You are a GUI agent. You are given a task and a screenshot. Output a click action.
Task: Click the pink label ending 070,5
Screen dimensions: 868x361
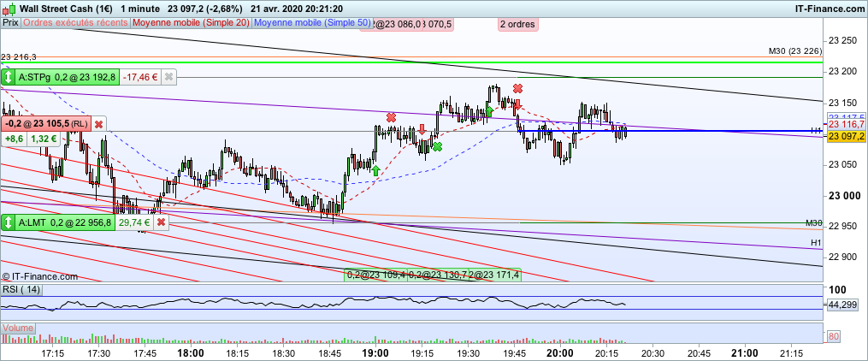[439, 24]
